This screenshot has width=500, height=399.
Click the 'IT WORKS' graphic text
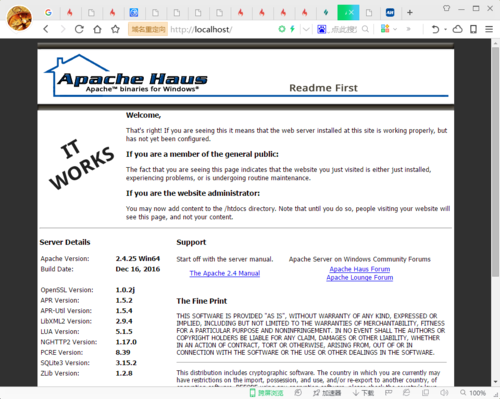(x=82, y=164)
